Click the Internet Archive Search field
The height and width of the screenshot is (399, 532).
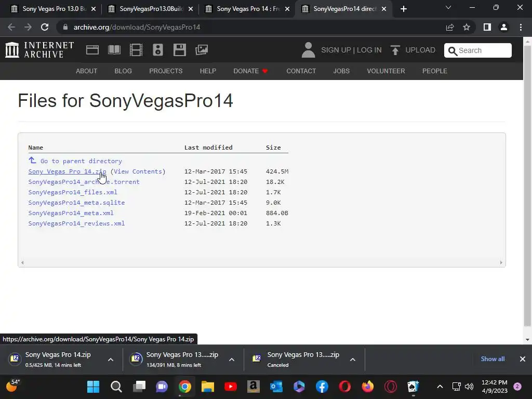pos(478,50)
